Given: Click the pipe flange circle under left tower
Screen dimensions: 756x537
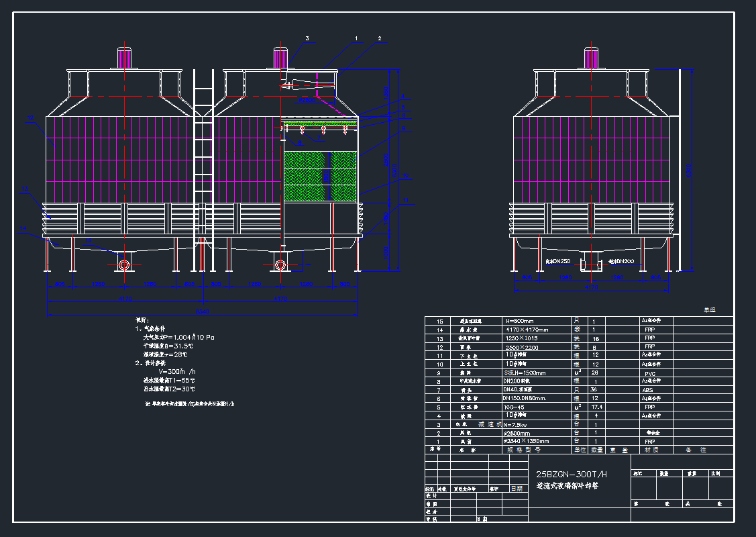Looking at the screenshot, I should [x=123, y=265].
